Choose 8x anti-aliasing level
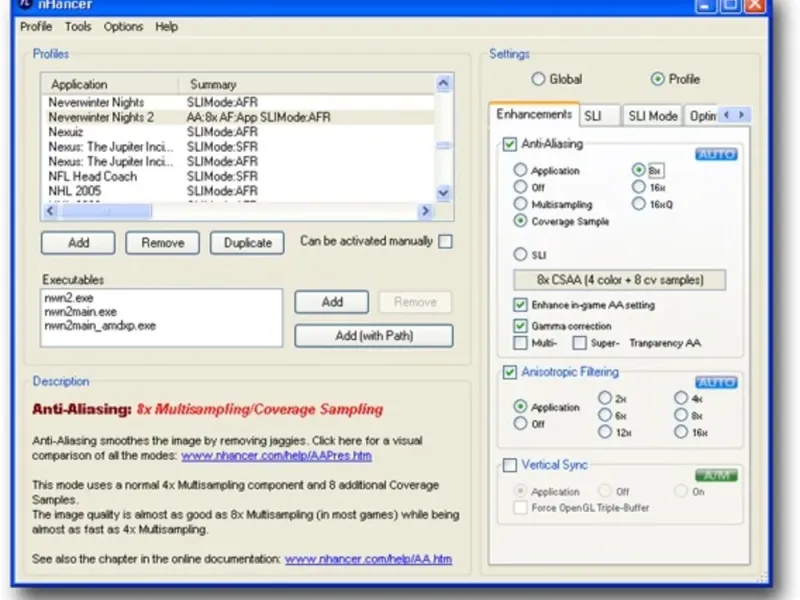 coord(638,169)
